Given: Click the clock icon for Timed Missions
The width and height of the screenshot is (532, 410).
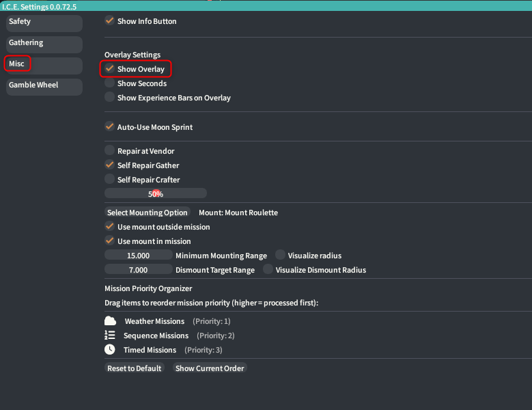Looking at the screenshot, I should coord(110,350).
